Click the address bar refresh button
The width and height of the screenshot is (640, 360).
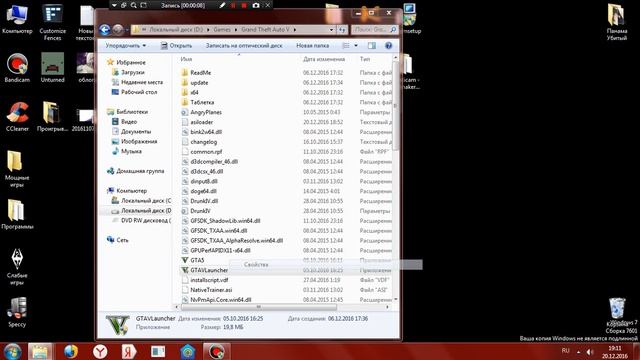click(342, 29)
